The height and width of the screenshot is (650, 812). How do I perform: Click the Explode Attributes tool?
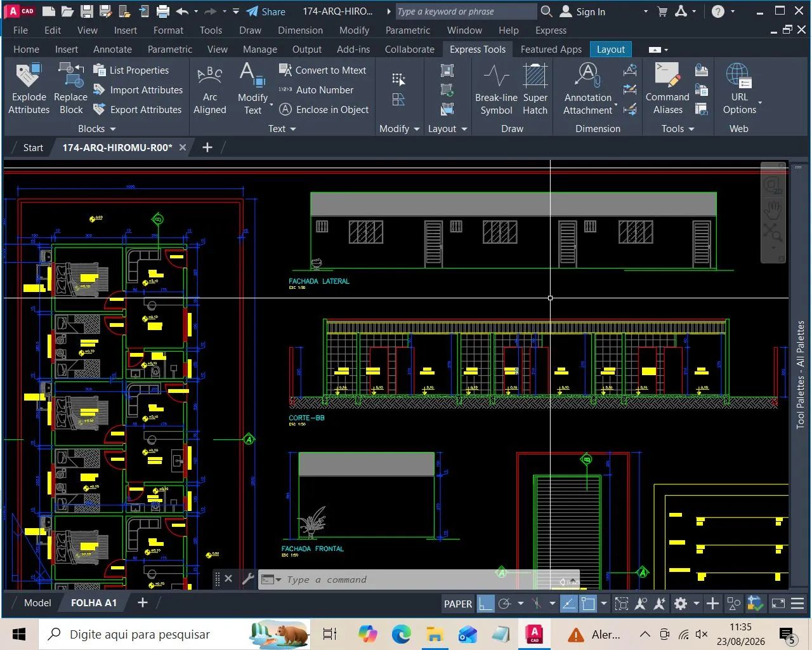pos(29,89)
